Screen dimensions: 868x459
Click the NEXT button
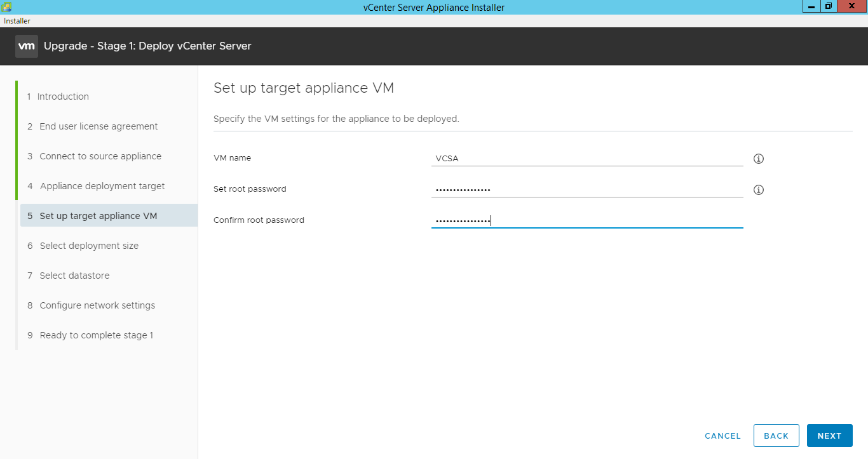tap(830, 435)
